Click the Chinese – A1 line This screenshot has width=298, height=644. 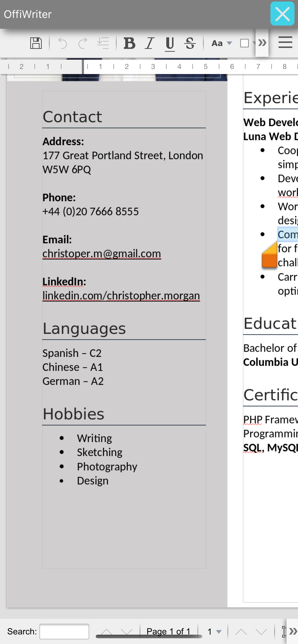pos(73,367)
